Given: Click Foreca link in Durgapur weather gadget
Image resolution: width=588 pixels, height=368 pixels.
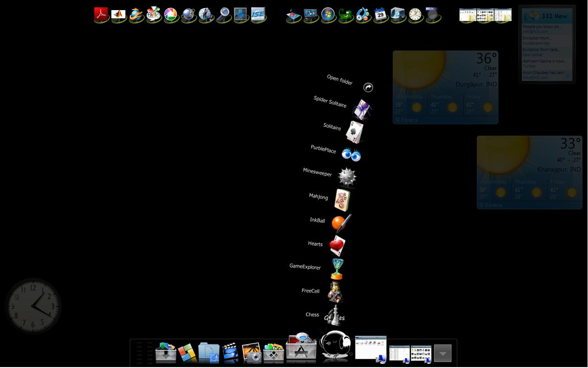Looking at the screenshot, I should [x=407, y=120].
